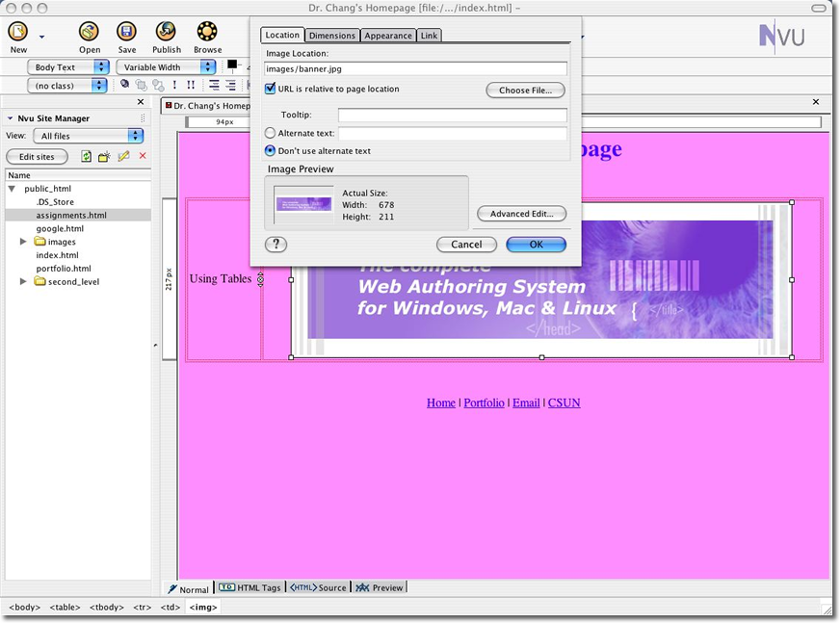Click the OK button
840x623 pixels.
click(537, 245)
